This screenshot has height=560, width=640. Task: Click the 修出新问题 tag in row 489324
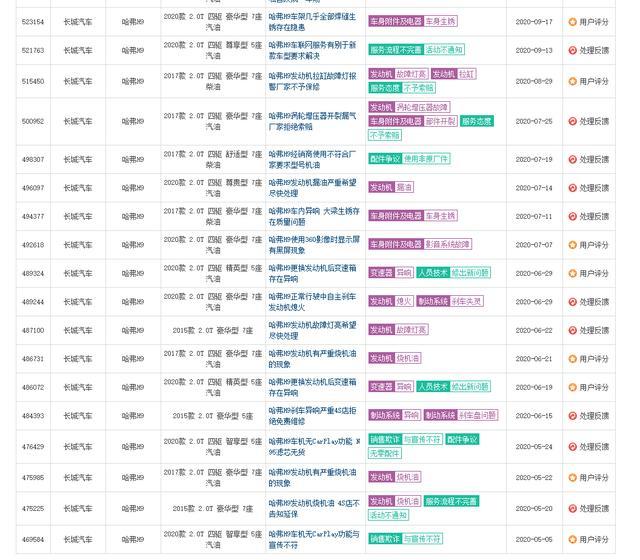470,273
